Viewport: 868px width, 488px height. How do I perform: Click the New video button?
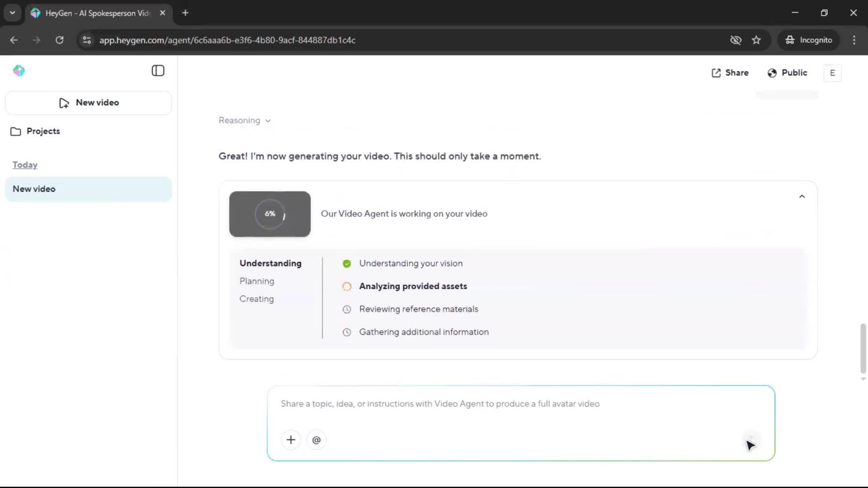pos(89,103)
